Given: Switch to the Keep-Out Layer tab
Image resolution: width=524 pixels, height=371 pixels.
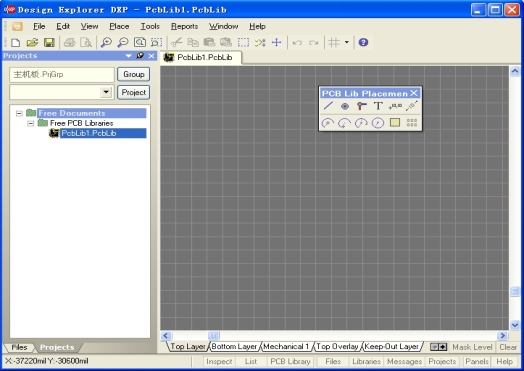Looking at the screenshot, I should (391, 347).
